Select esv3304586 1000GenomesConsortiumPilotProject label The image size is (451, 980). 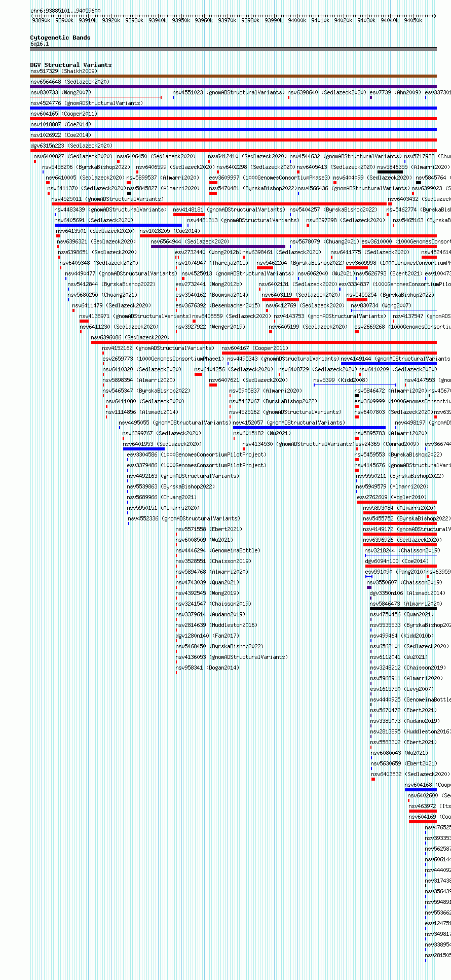(x=197, y=455)
